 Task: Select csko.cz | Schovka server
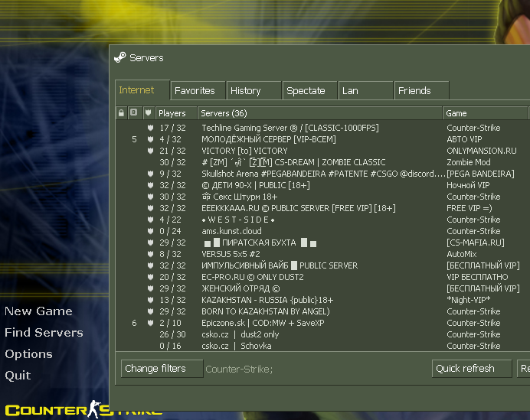click(x=322, y=346)
